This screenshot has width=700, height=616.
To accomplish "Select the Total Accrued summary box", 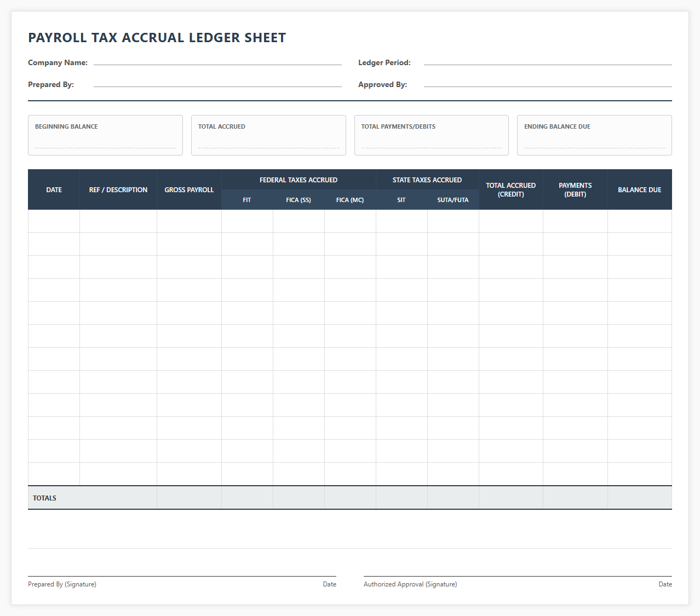I will click(268, 135).
